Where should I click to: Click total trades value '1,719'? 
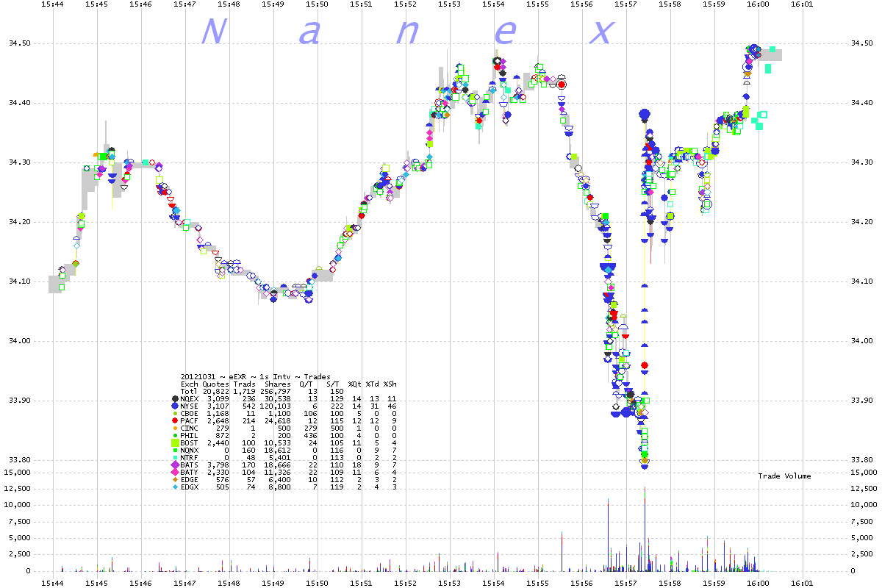245,391
